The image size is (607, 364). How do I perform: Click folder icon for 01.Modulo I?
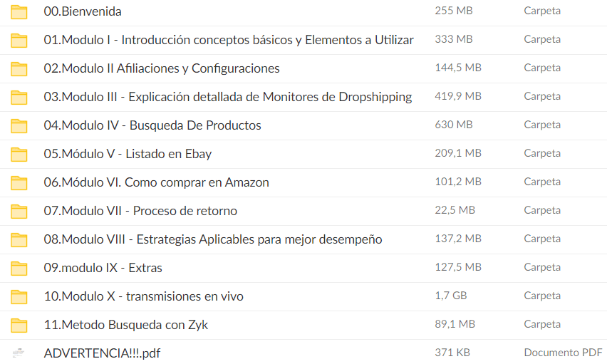coord(19,41)
